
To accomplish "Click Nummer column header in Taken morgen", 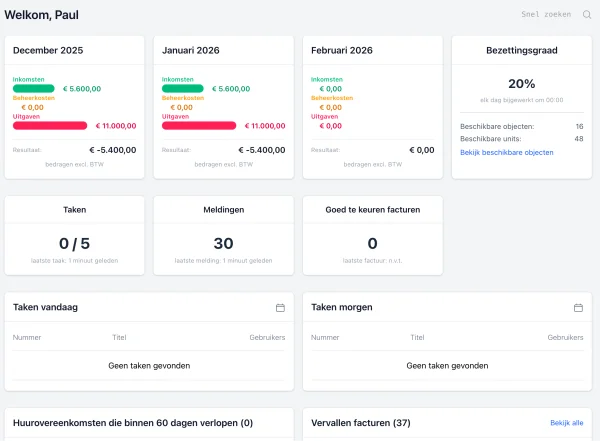I will [x=325, y=337].
